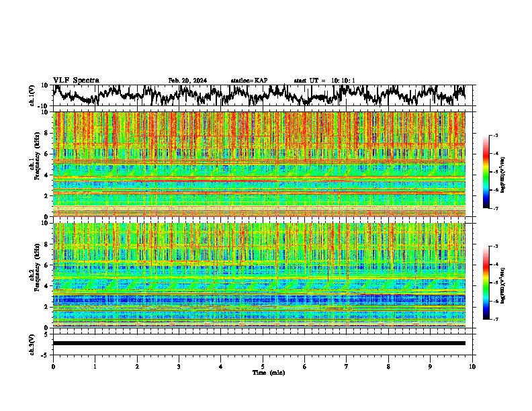This screenshot has height=411, width=532.
Task: Click the time axis tick label "9"
Action: (x=430, y=367)
